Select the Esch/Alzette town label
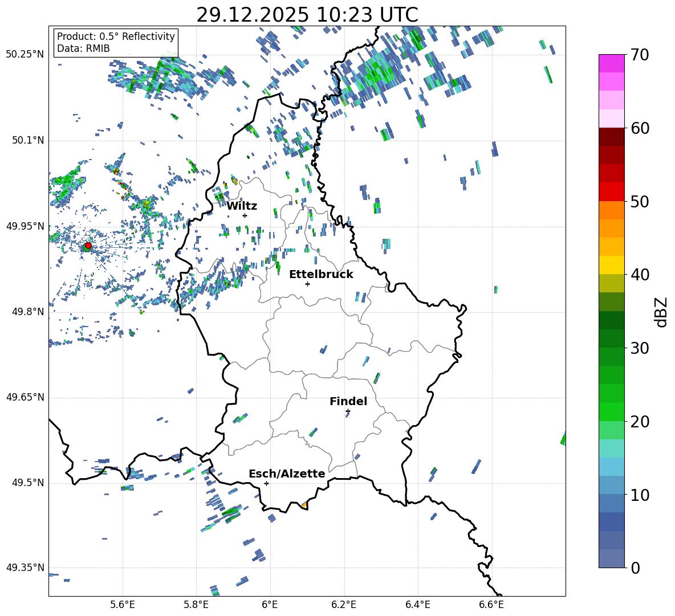 tap(287, 474)
